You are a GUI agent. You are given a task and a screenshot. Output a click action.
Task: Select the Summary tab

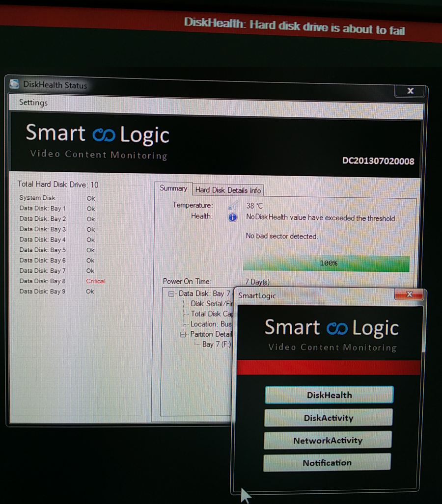(x=173, y=188)
